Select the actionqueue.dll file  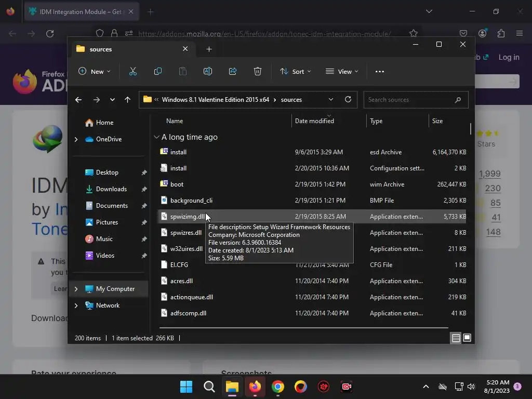[x=312, y=297]
